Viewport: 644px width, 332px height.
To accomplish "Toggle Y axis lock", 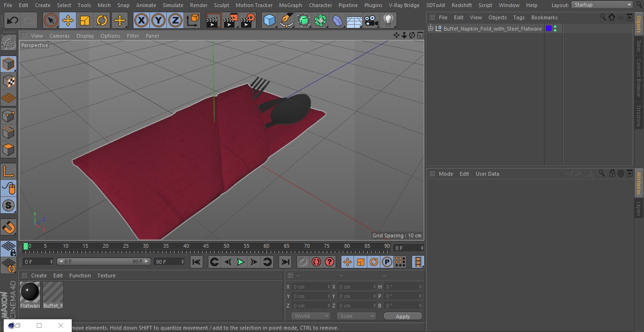I will coord(158,20).
